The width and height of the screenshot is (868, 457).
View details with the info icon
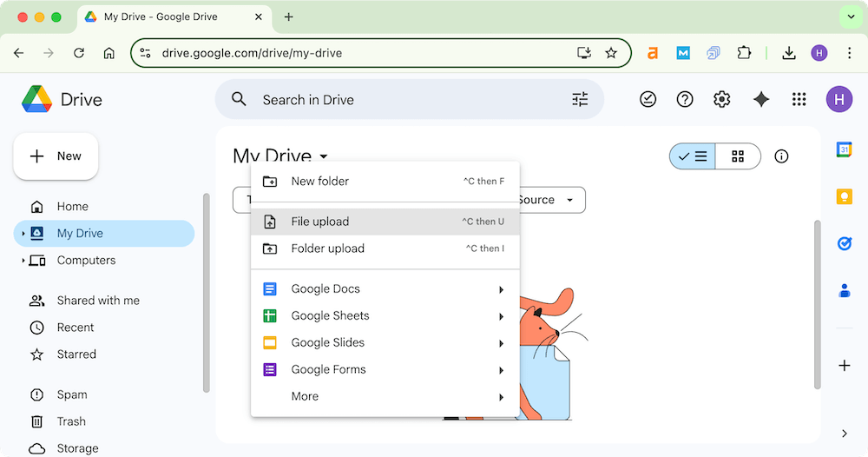[x=781, y=156]
